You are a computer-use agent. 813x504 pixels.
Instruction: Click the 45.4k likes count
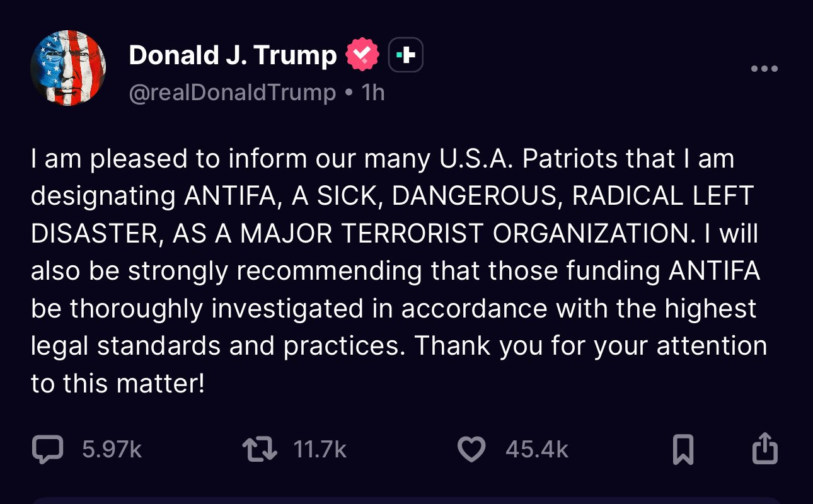(536, 450)
